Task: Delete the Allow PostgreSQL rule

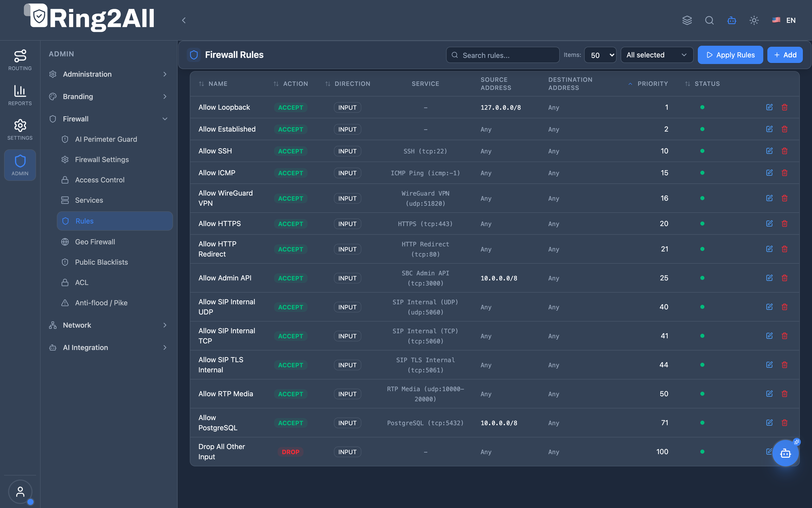Action: click(x=785, y=423)
